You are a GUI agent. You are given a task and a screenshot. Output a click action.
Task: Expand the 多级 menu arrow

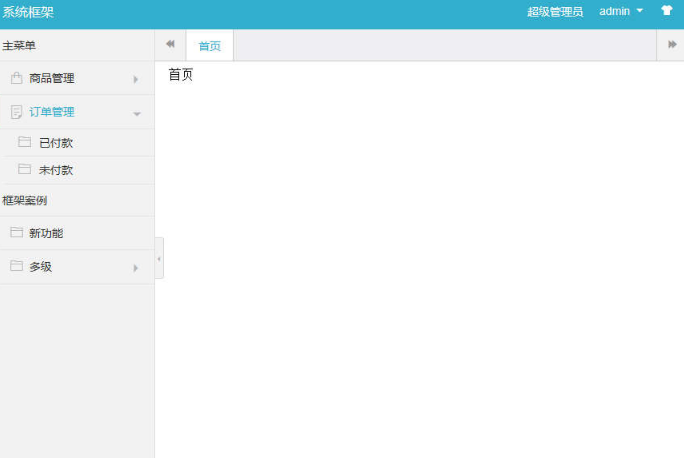136,268
